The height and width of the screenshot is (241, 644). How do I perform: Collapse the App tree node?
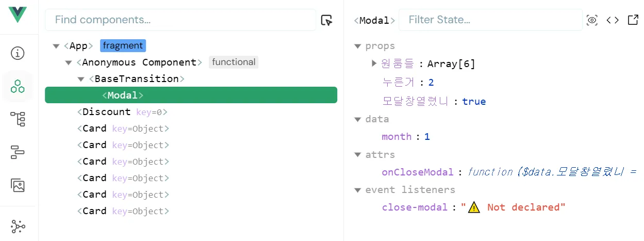(56, 46)
